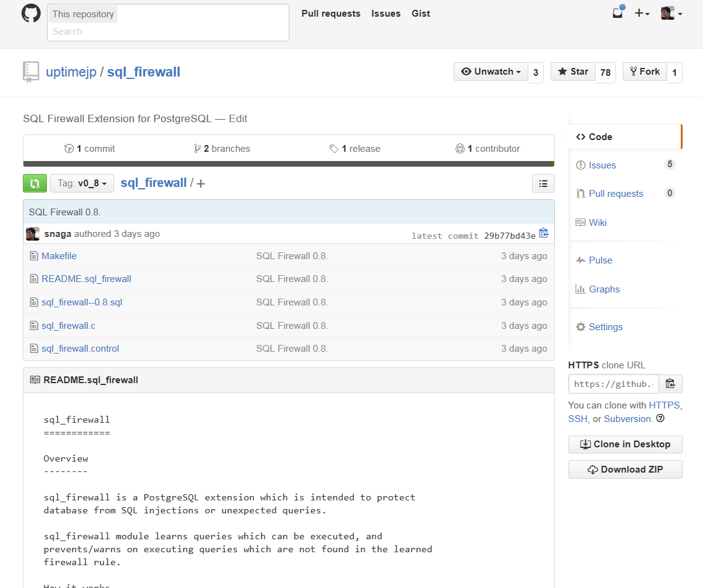
Task: Click sql_firewall.c row commit message
Action: (x=292, y=326)
